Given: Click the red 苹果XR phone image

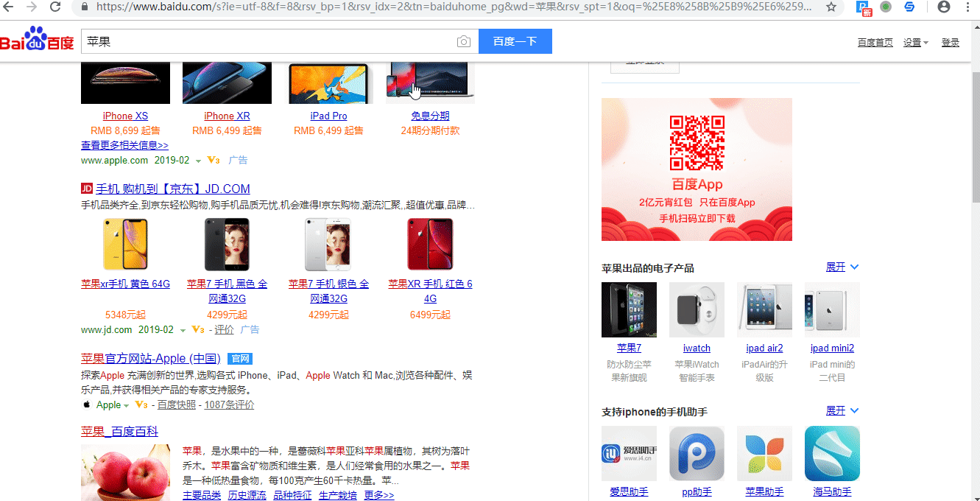Looking at the screenshot, I should tap(430, 245).
